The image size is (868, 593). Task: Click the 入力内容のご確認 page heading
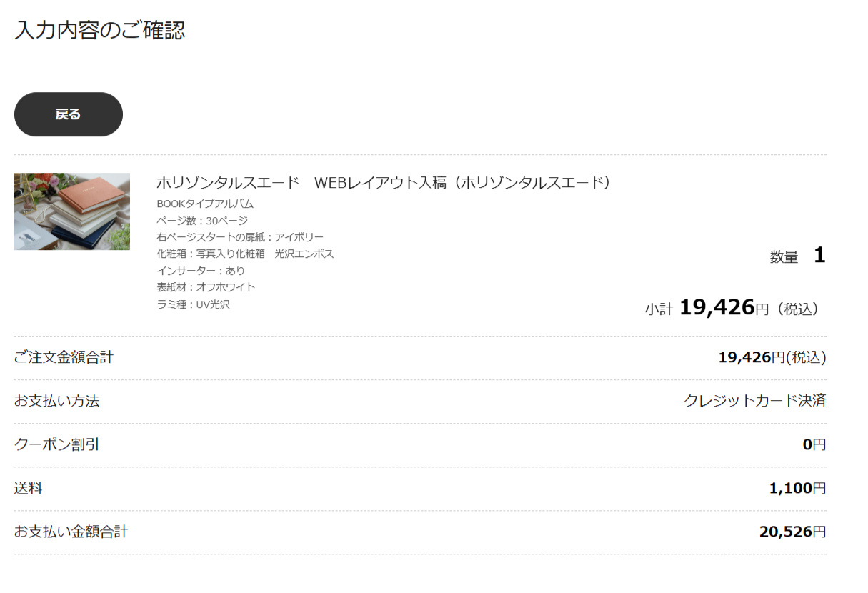[99, 30]
